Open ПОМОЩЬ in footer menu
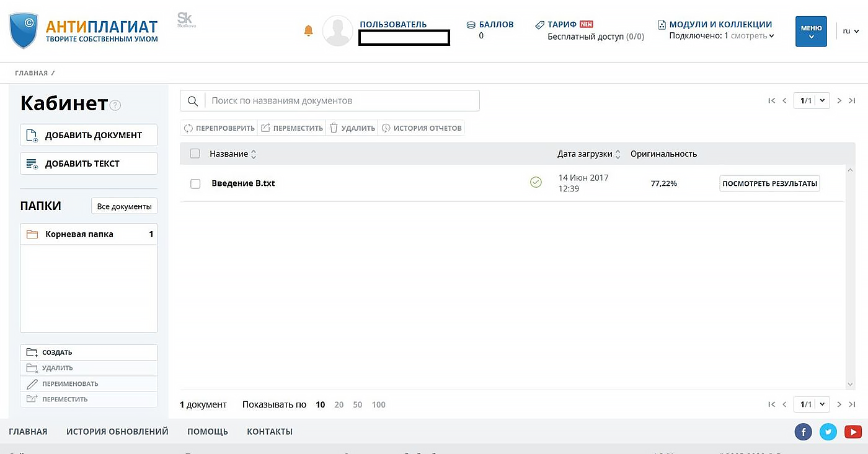The height and width of the screenshot is (454, 868). pos(208,432)
